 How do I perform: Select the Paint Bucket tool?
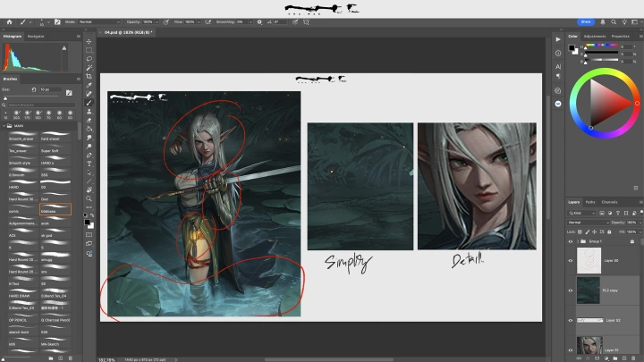pos(89,129)
